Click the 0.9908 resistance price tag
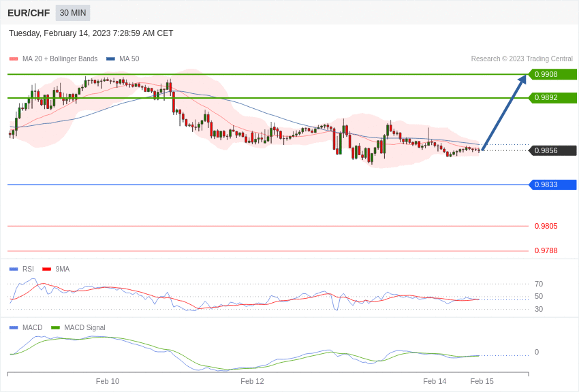 [552, 74]
